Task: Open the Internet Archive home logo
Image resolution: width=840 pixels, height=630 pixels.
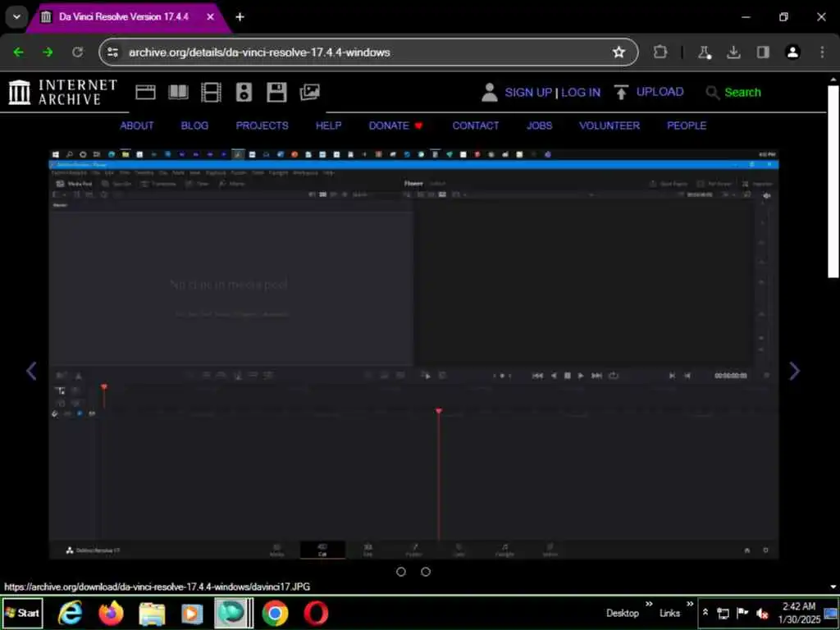Action: (62, 92)
